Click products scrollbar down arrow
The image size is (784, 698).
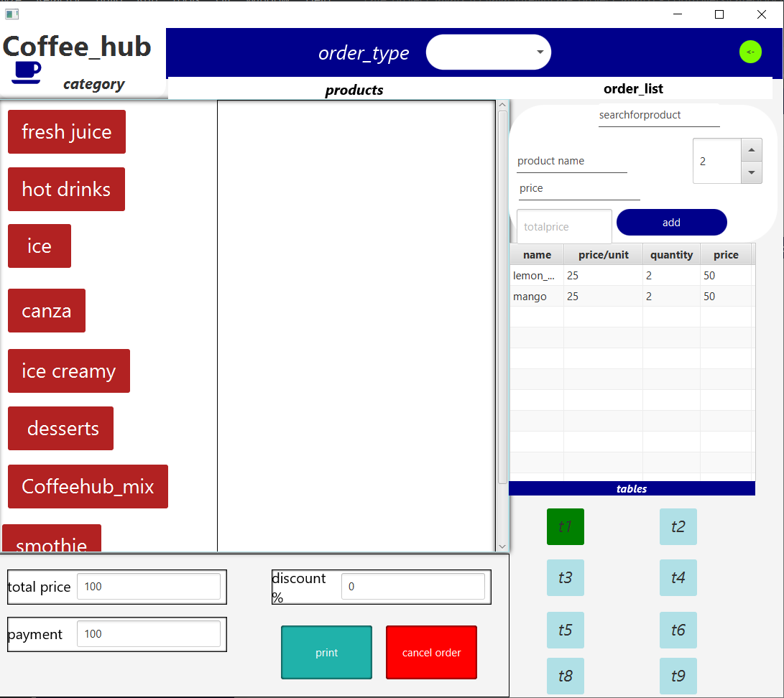point(502,546)
